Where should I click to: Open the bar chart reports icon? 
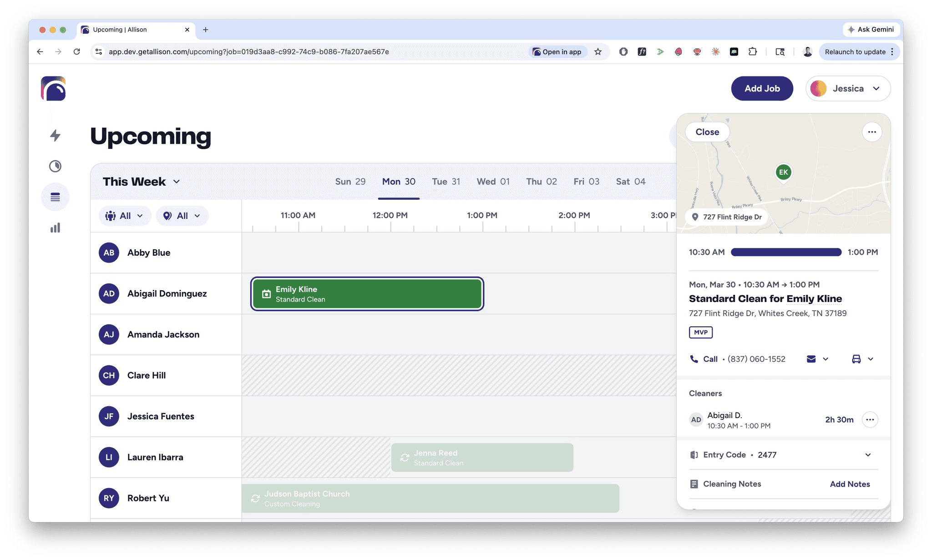55,228
